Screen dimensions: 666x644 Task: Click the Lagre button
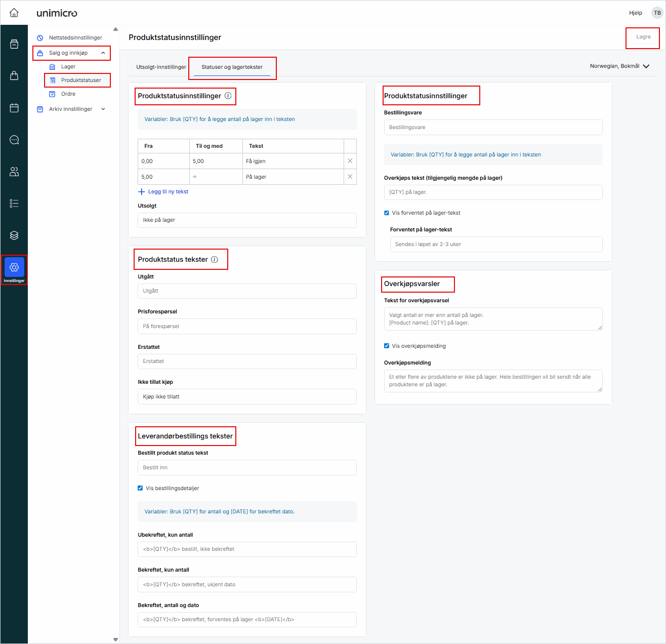coord(643,36)
